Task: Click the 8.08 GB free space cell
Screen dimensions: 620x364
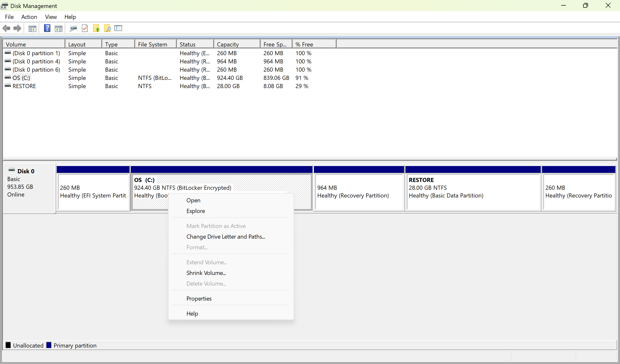Action: tap(273, 86)
